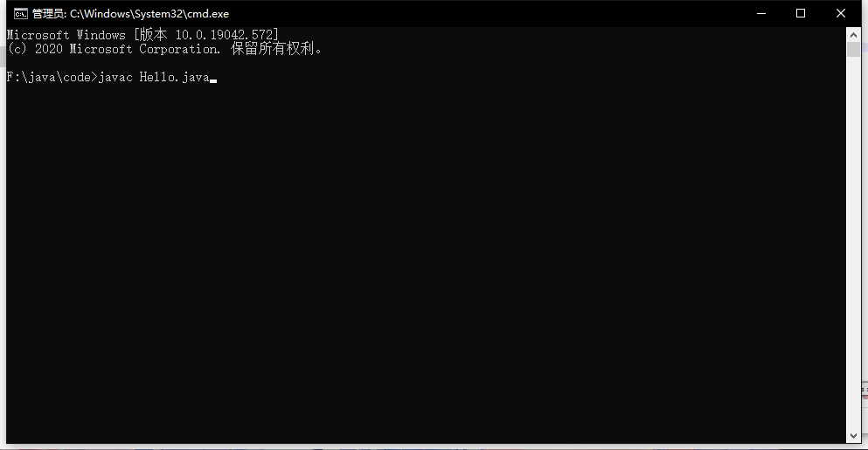The height and width of the screenshot is (450, 868).
Task: Minimize the command prompt window
Action: 761,13
